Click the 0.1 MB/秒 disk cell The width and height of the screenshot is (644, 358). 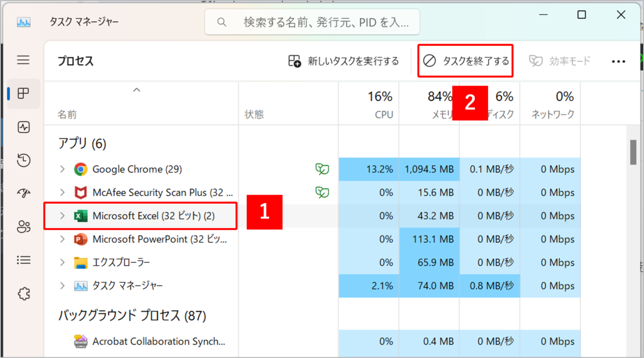click(x=490, y=169)
